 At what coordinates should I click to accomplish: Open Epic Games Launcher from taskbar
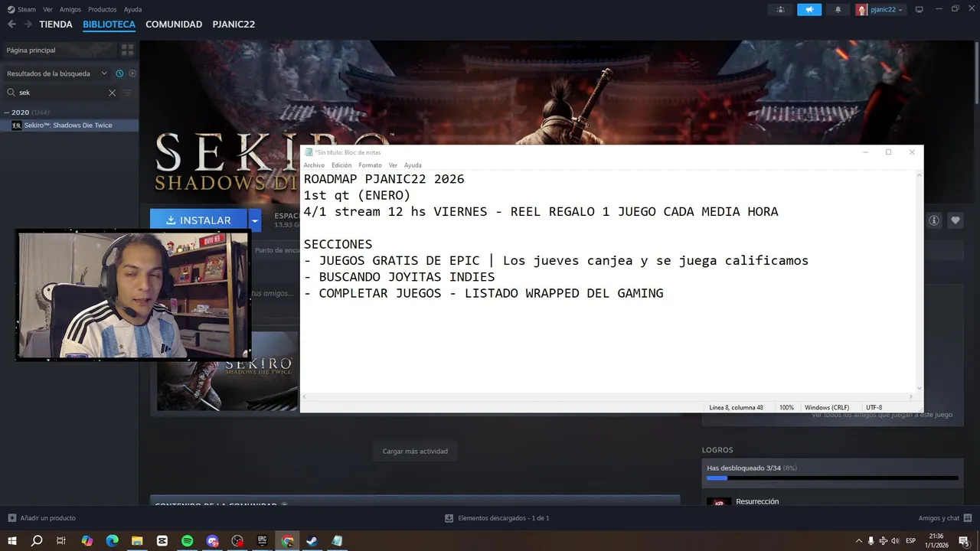tap(262, 540)
